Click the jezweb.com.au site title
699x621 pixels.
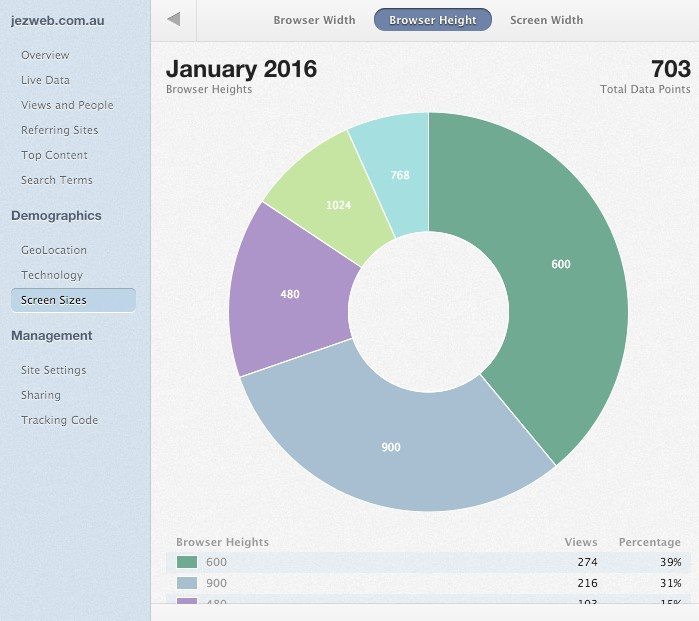(58, 21)
